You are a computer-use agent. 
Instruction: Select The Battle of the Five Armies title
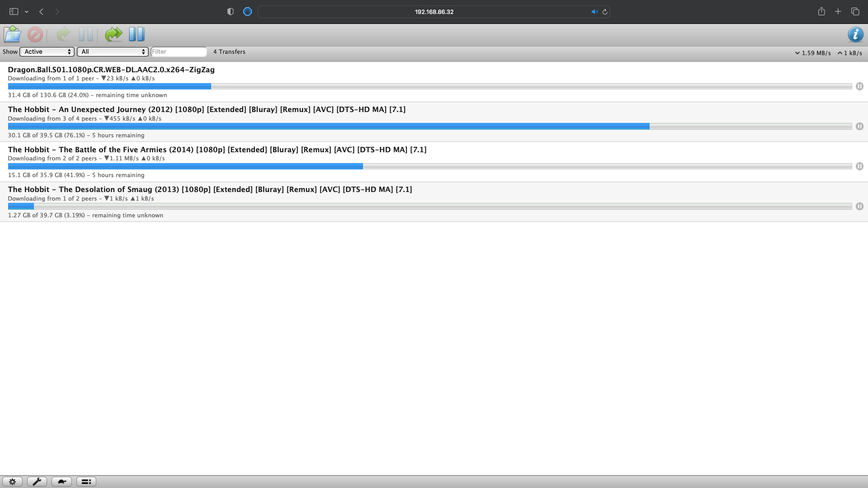[217, 150]
